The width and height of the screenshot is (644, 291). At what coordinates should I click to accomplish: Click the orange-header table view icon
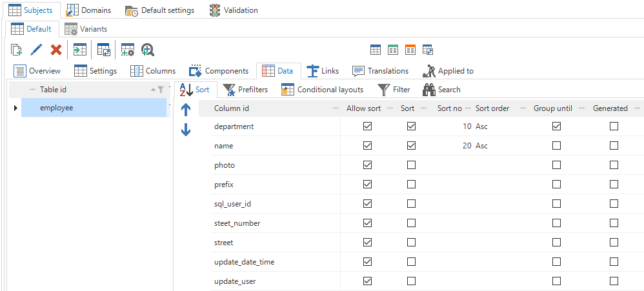[410, 50]
